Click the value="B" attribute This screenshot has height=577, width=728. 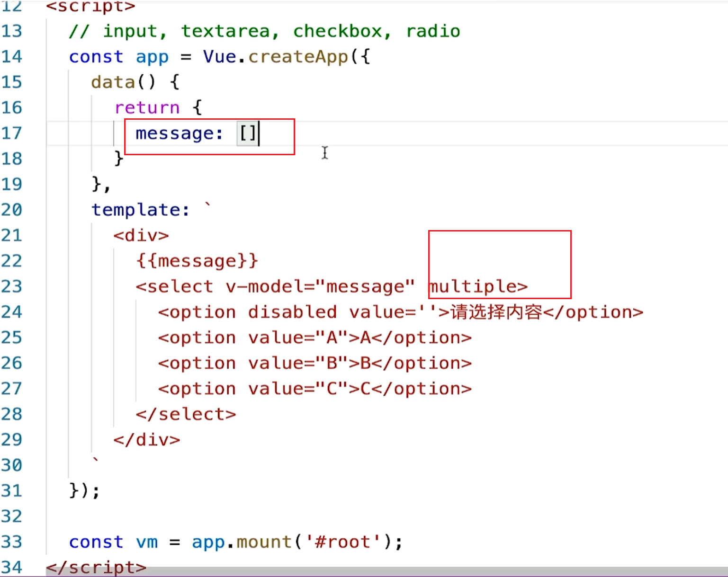298,364
